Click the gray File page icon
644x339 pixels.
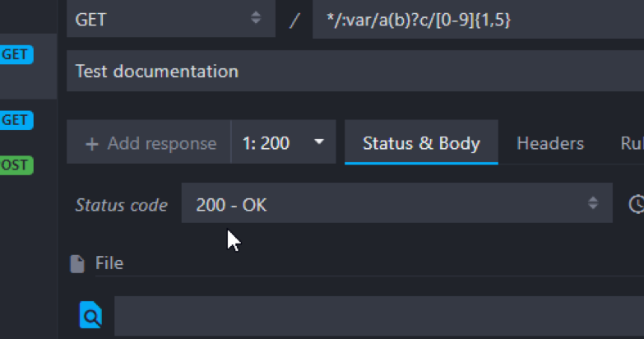77,264
